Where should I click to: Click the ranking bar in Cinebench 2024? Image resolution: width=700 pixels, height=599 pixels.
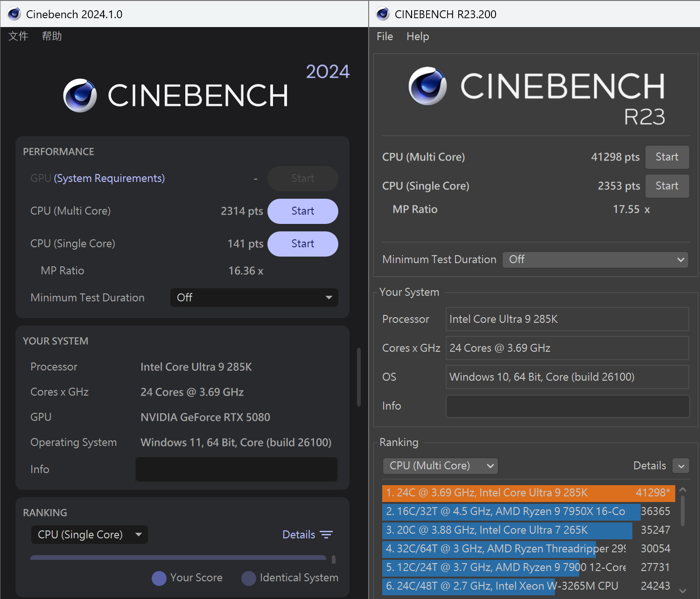pos(178,557)
